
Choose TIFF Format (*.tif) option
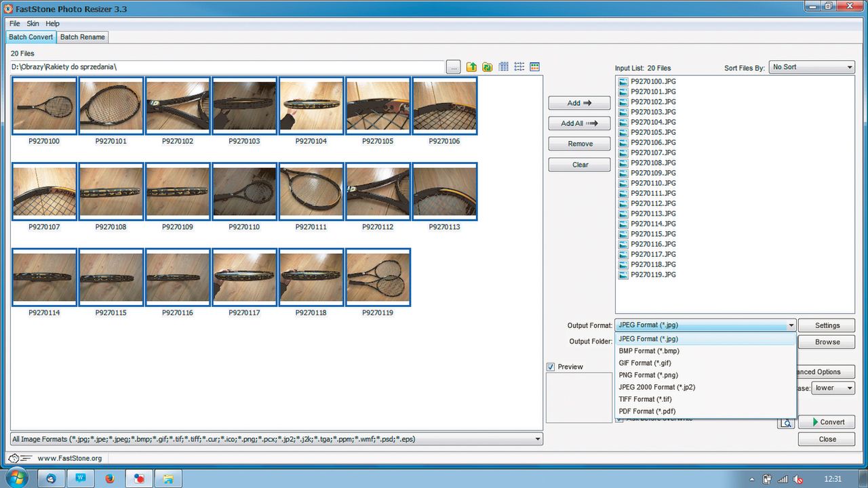[705, 399]
